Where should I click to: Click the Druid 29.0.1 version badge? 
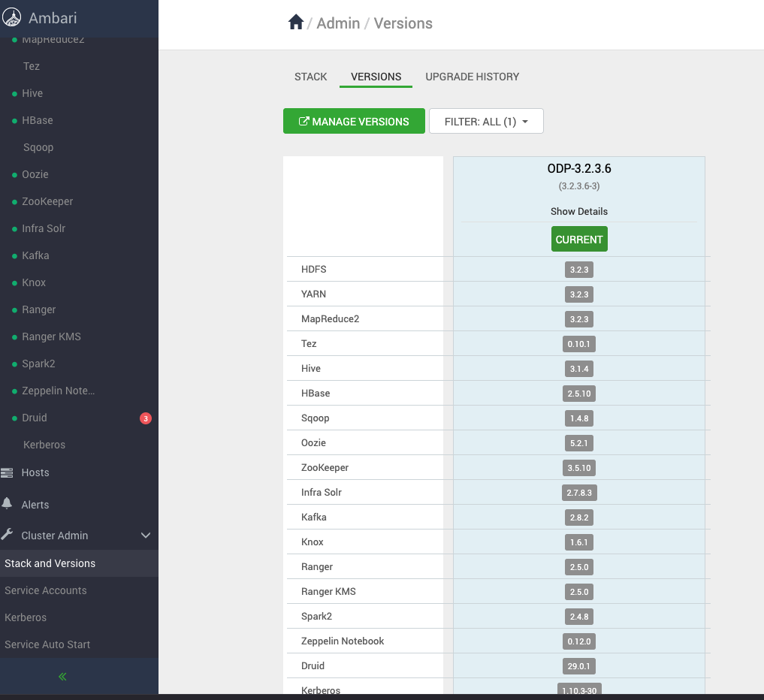point(579,666)
